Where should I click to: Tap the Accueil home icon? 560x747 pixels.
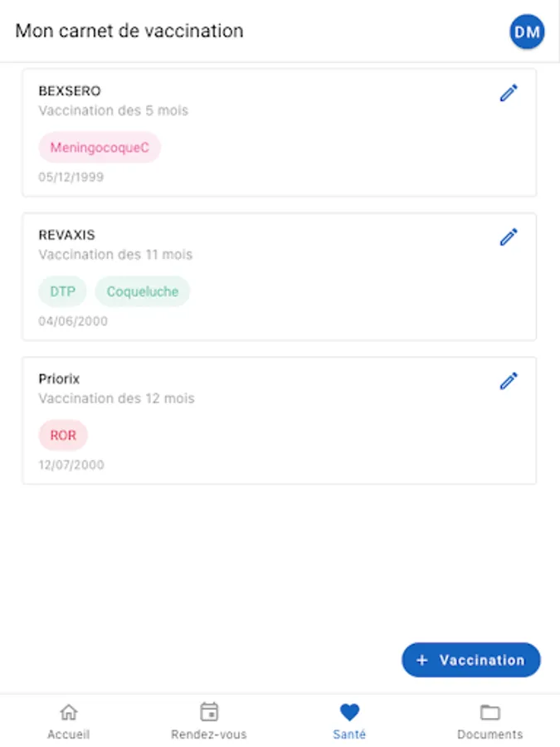point(69,712)
